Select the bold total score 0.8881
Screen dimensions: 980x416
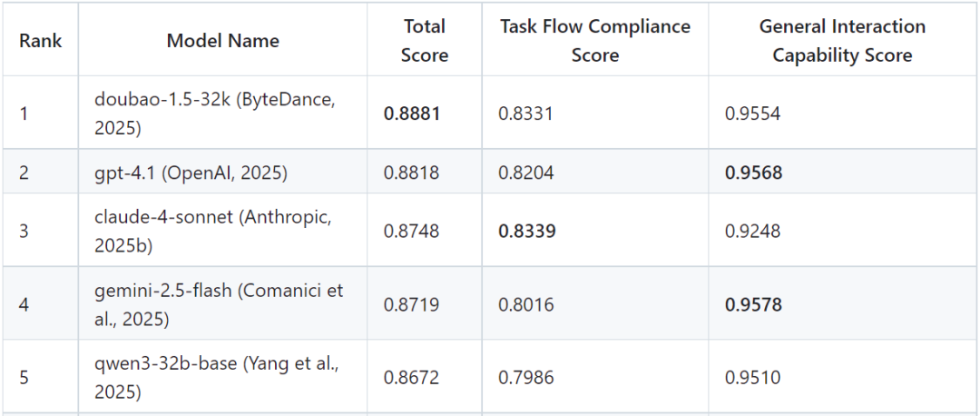click(x=412, y=114)
